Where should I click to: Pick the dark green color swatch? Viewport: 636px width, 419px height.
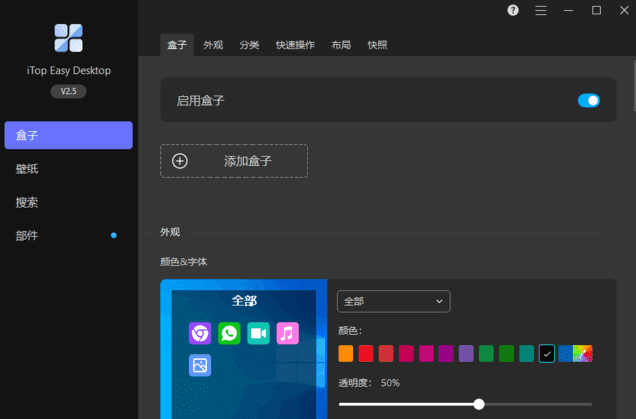pyautogui.click(x=506, y=353)
